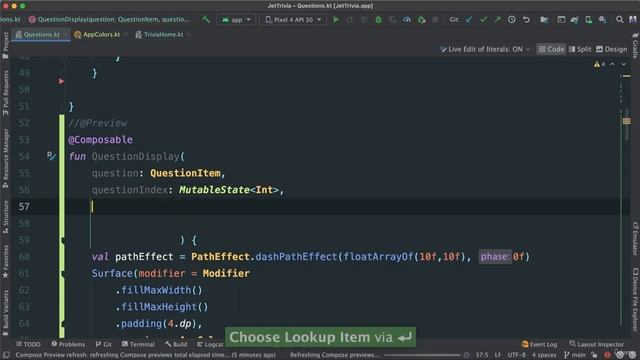This screenshot has width=640, height=360.
Task: Click the Refreshing Compose previews progress bar
Action: (x=422, y=355)
